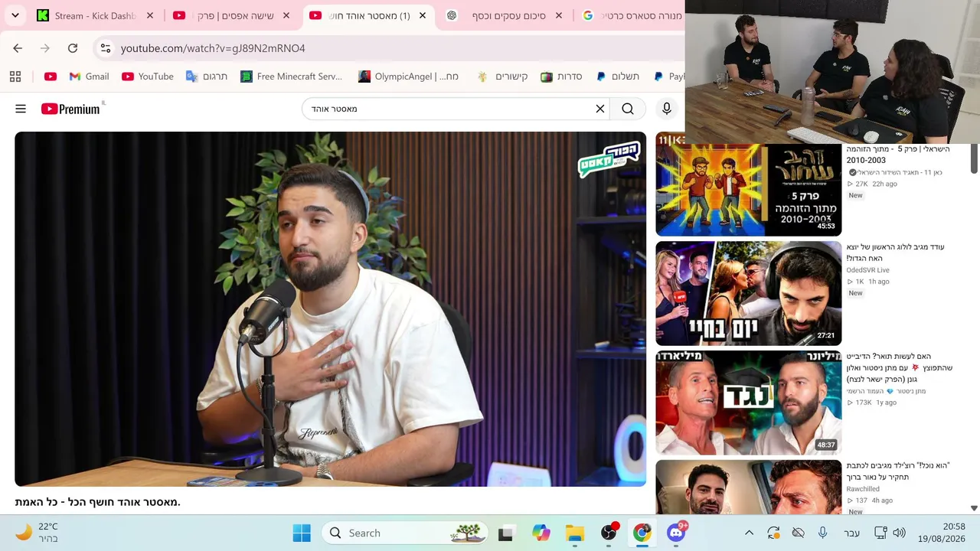Screen dimensions: 980x551
Task: Open the OdedSVR Live channel
Action: [x=867, y=270]
